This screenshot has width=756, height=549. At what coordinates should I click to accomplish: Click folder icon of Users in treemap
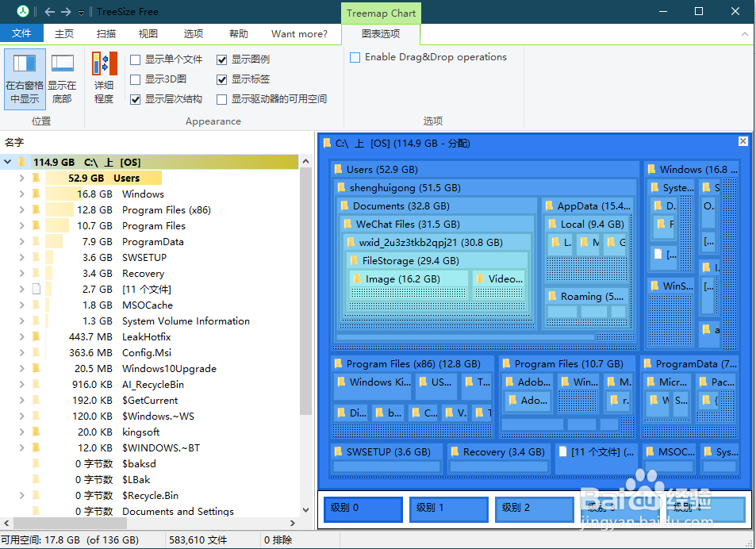coord(338,169)
